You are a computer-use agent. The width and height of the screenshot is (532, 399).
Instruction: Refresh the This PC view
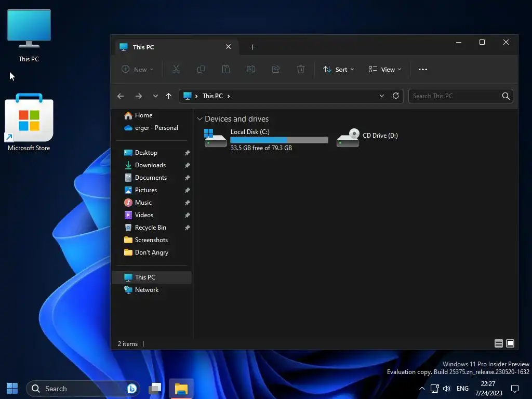395,96
